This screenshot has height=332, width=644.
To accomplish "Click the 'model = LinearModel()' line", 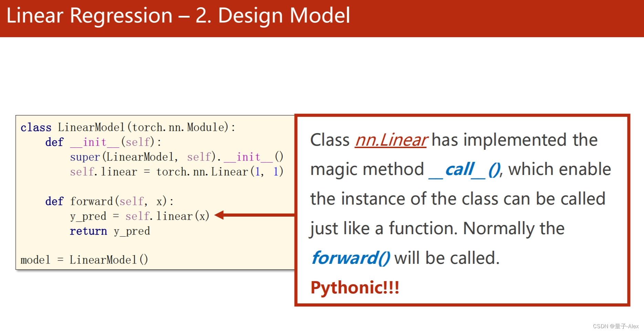I will 84,260.
